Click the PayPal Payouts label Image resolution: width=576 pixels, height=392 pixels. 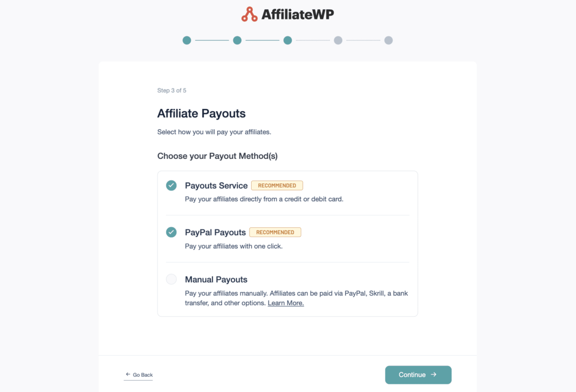(x=215, y=232)
